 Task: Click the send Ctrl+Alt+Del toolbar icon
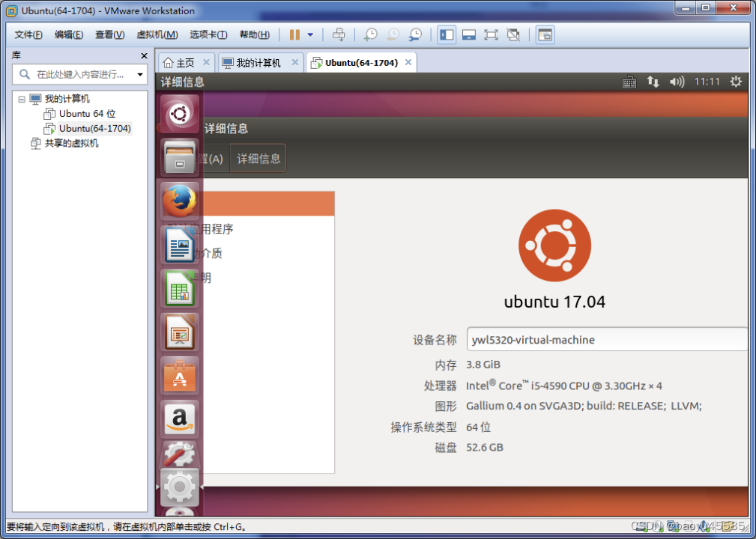(x=339, y=34)
